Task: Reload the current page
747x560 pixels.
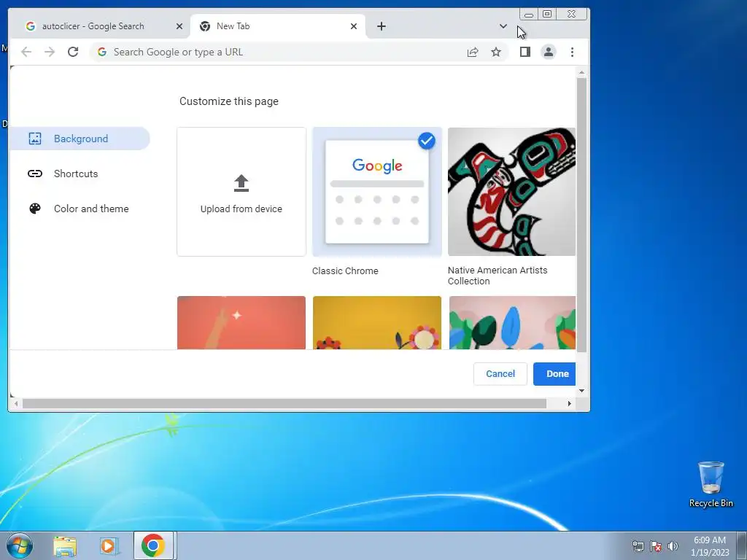Action: point(73,52)
